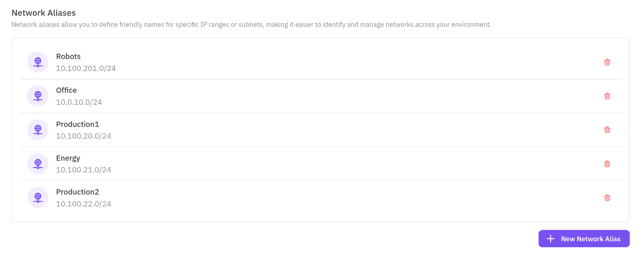Select the Production2 alias name

[x=78, y=192]
